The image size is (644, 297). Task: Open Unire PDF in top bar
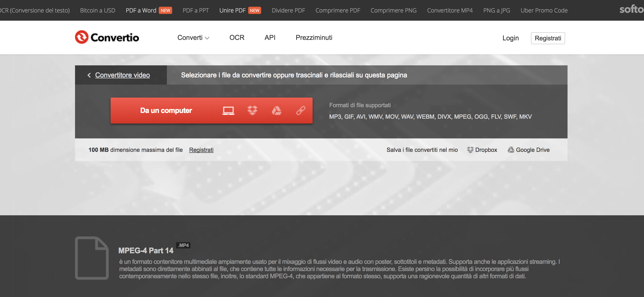tap(233, 10)
